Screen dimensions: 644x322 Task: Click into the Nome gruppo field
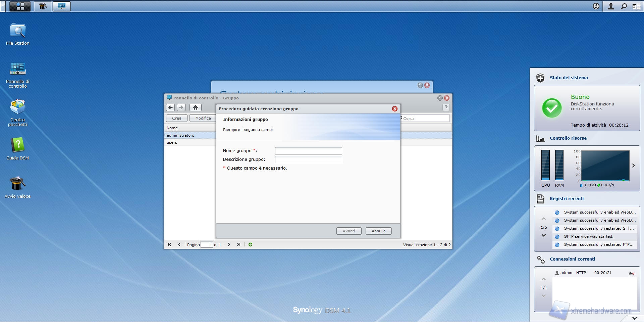(x=308, y=151)
